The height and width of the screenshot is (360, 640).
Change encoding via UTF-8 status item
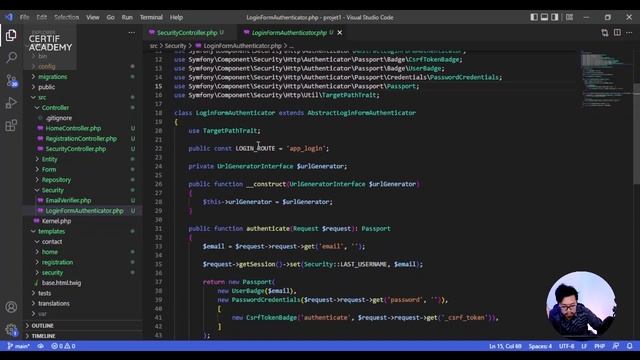[567, 346]
